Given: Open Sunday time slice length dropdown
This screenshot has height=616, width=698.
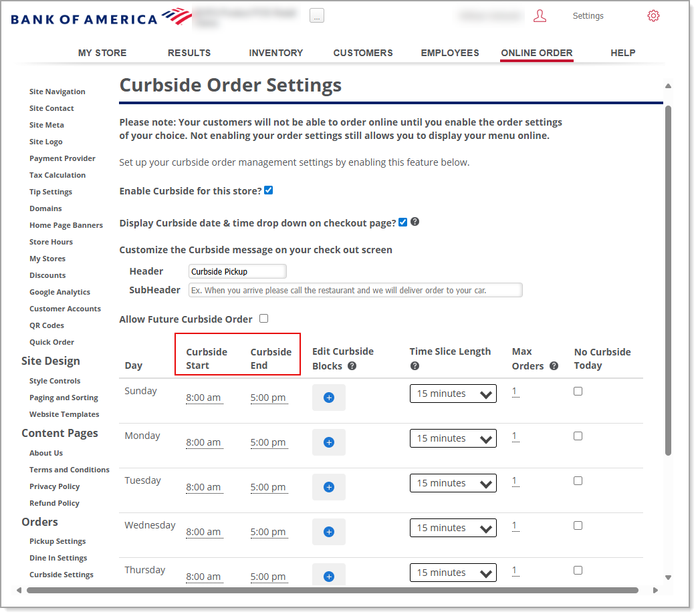Looking at the screenshot, I should pos(453,394).
